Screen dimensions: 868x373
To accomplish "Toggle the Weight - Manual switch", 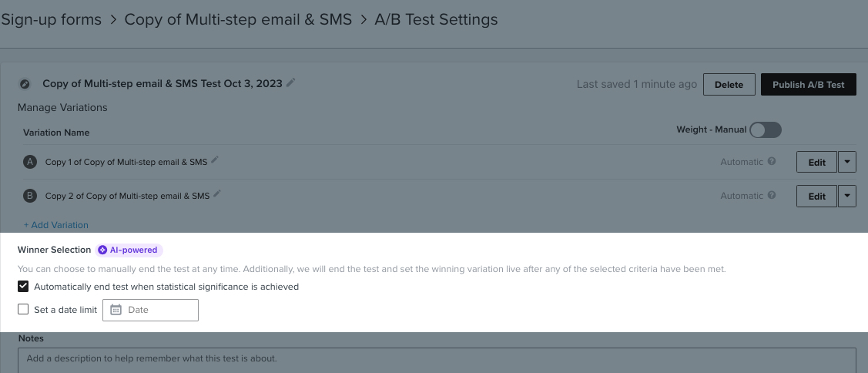I will tap(766, 130).
